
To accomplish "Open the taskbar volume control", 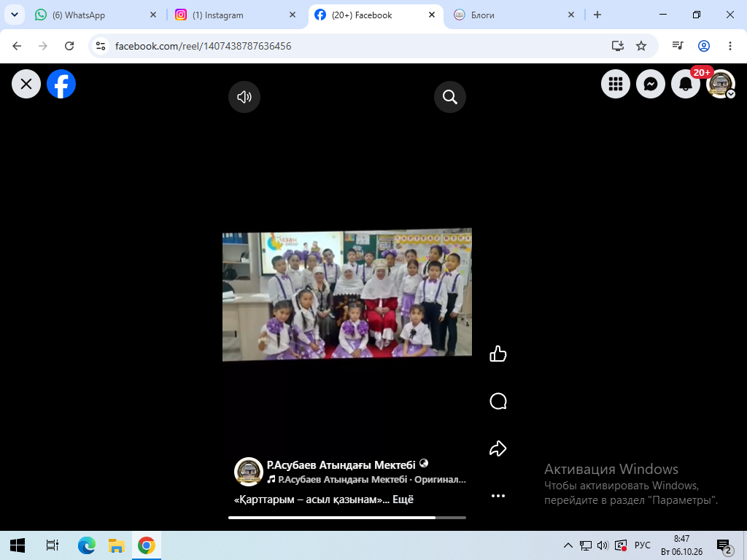I will click(603, 545).
